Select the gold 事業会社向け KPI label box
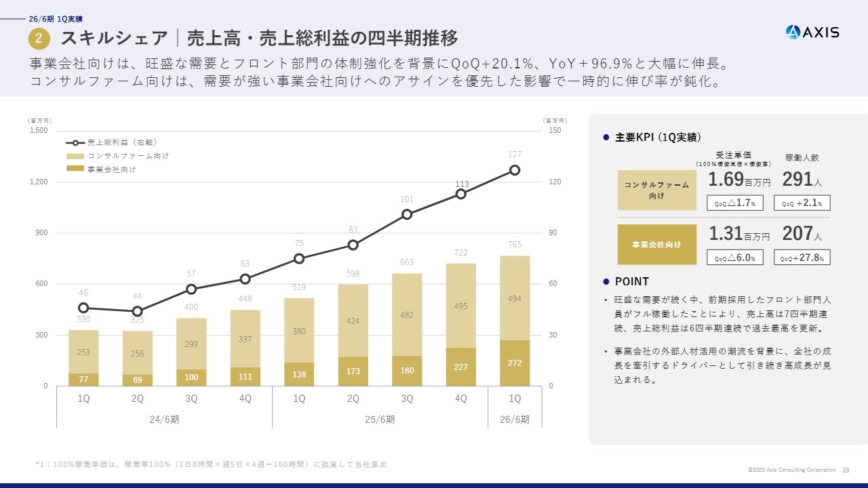 pos(656,245)
